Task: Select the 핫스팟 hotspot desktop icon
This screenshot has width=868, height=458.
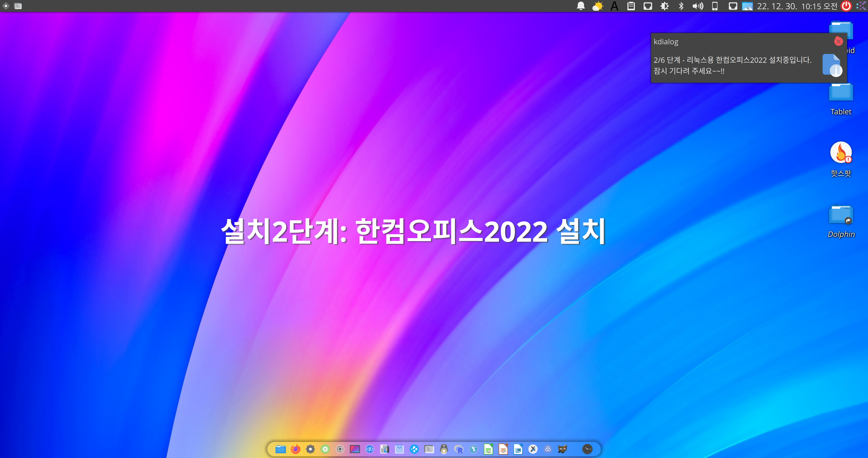Action: coord(841,152)
